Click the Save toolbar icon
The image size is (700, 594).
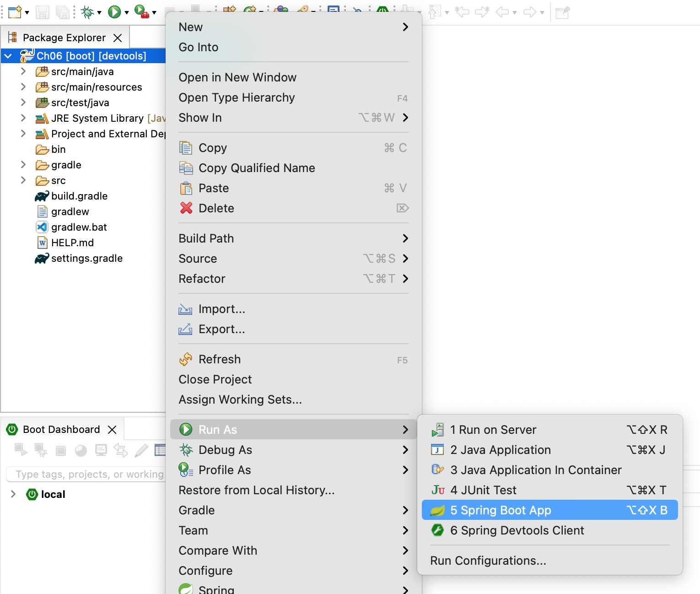pos(43,12)
